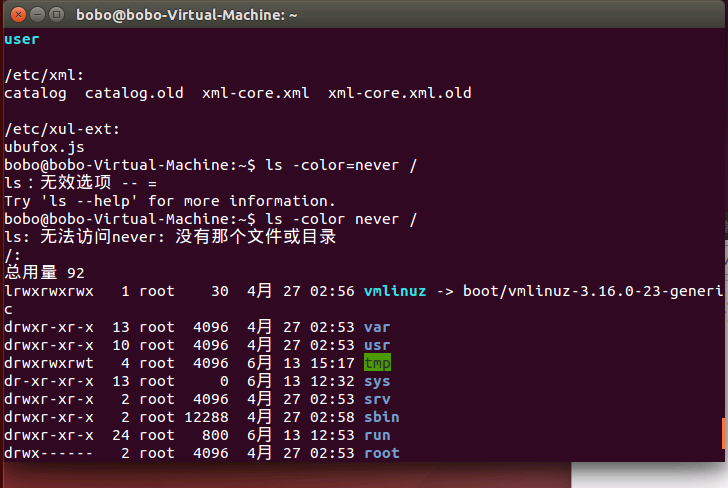728x488 pixels.
Task: Click the 'root' directory name
Action: pos(382,453)
